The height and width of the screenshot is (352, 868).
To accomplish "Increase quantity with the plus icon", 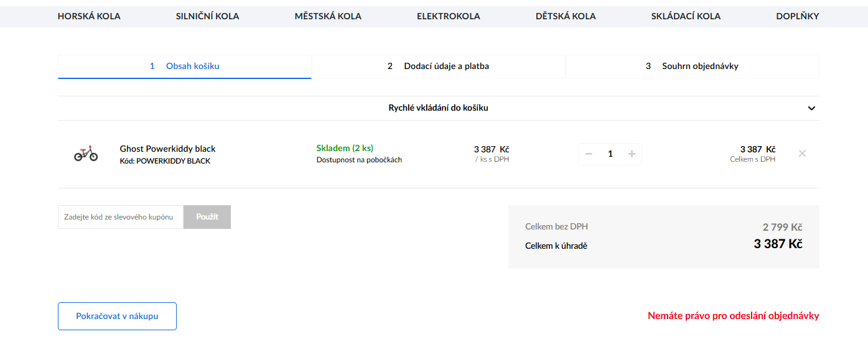I will point(632,154).
